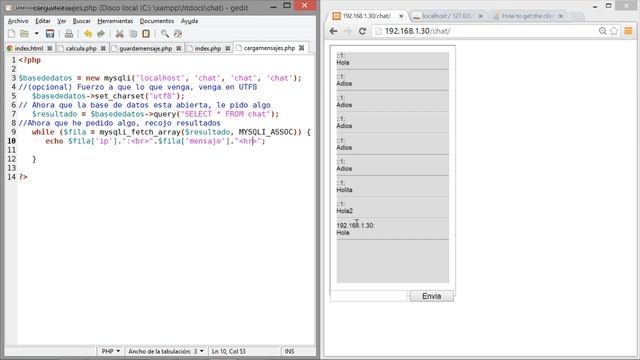Click the while mysqli_fetch_array code line
This screenshot has height=360, width=640.
pos(171,132)
